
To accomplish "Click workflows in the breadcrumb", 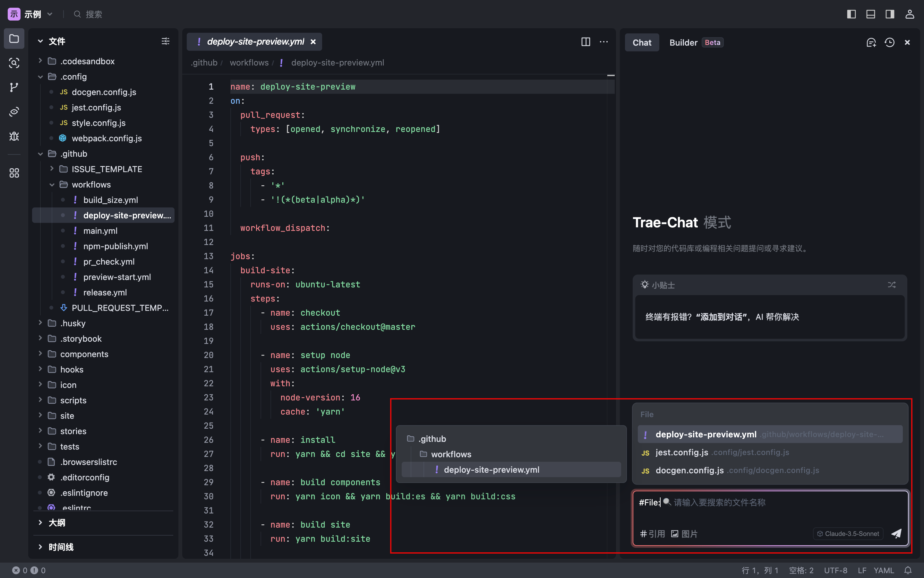I will 249,62.
